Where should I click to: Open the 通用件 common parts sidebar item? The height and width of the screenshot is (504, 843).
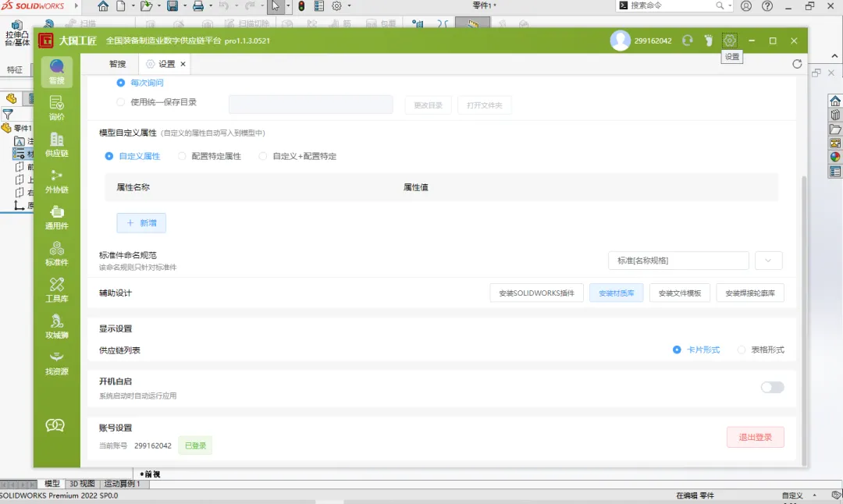tap(56, 218)
